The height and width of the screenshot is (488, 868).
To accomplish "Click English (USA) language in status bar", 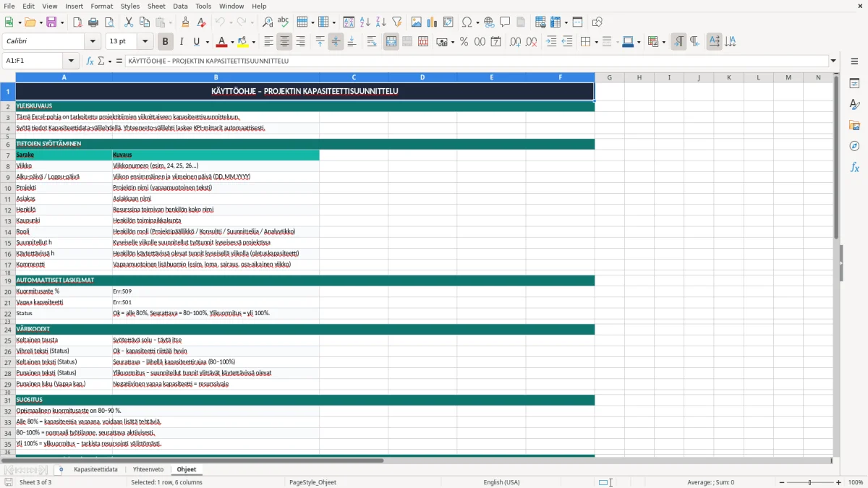I will pos(501,482).
